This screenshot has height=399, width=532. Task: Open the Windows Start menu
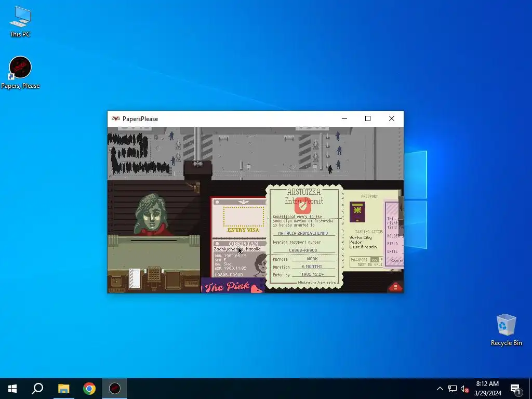(12, 389)
